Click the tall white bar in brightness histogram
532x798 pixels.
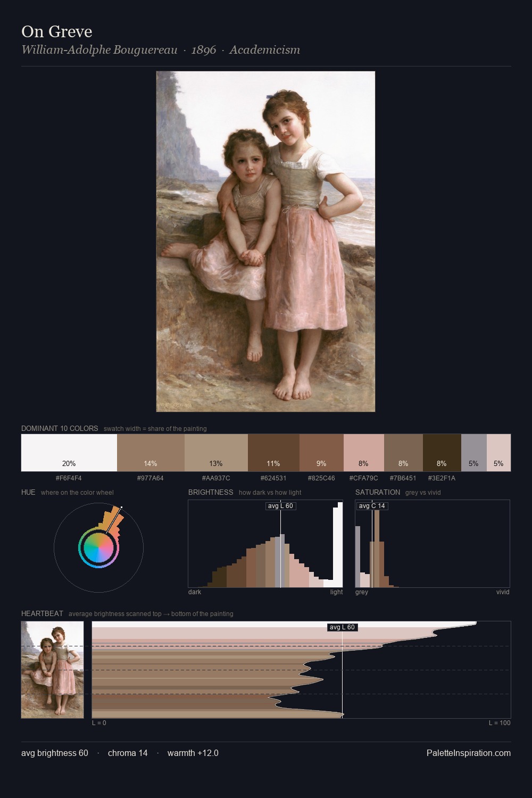pyautogui.click(x=340, y=544)
